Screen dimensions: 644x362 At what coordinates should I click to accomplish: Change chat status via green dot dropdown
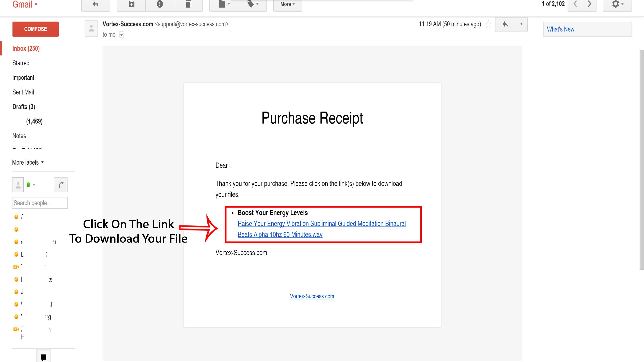[31, 185]
